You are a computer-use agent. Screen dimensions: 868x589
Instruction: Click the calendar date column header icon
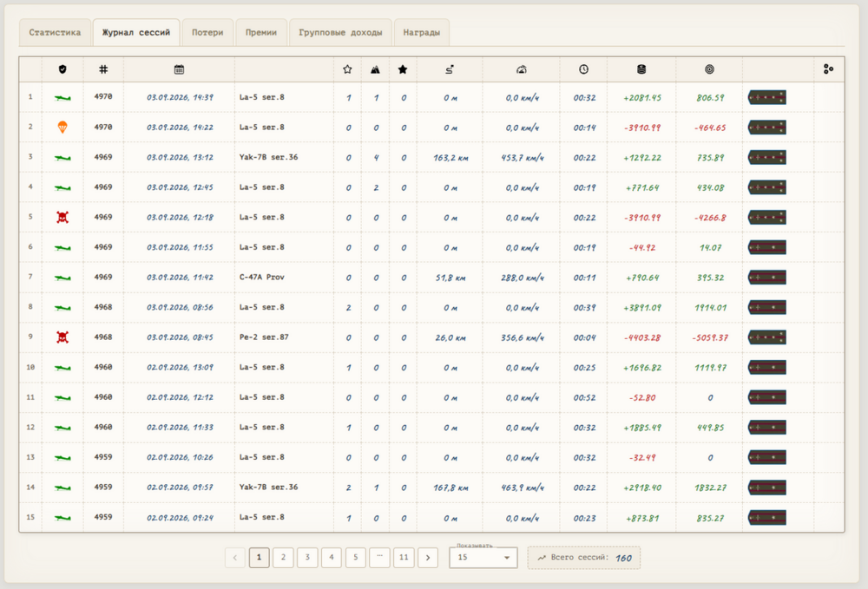point(179,69)
